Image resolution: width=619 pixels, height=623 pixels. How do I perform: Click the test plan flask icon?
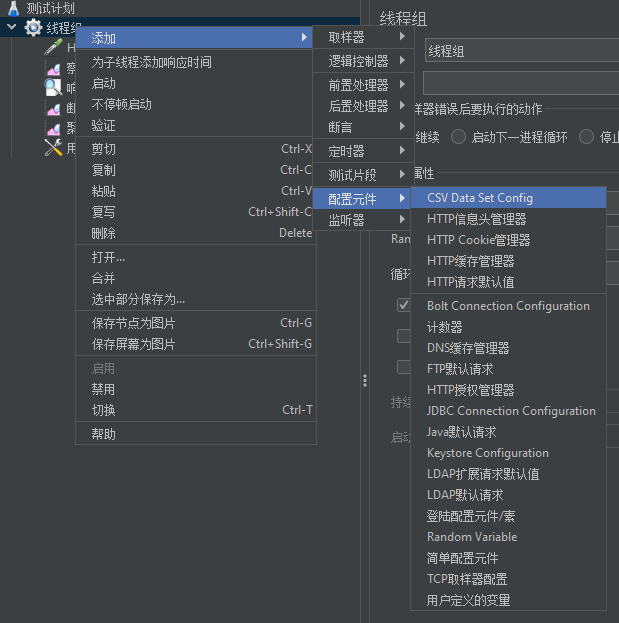click(14, 8)
